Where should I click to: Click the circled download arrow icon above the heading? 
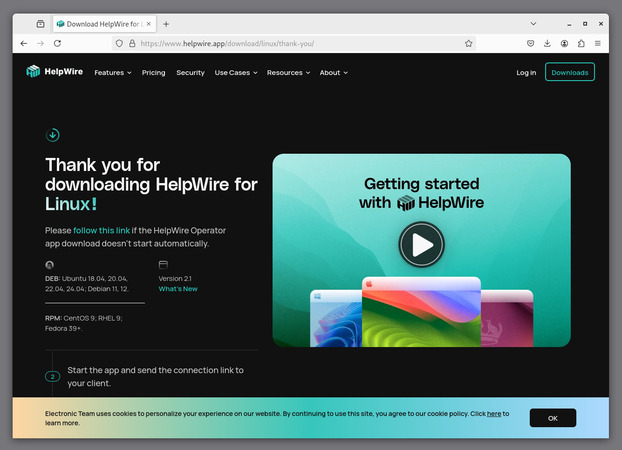coord(53,135)
